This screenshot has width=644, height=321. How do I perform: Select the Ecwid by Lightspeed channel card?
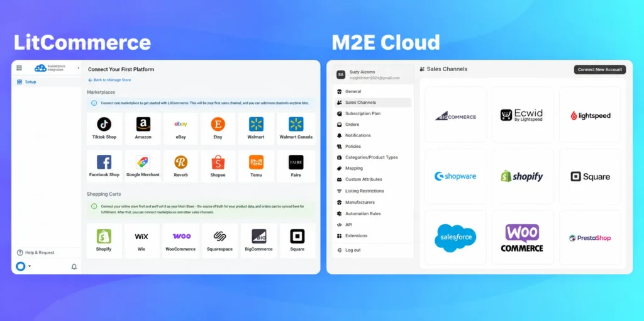523,115
